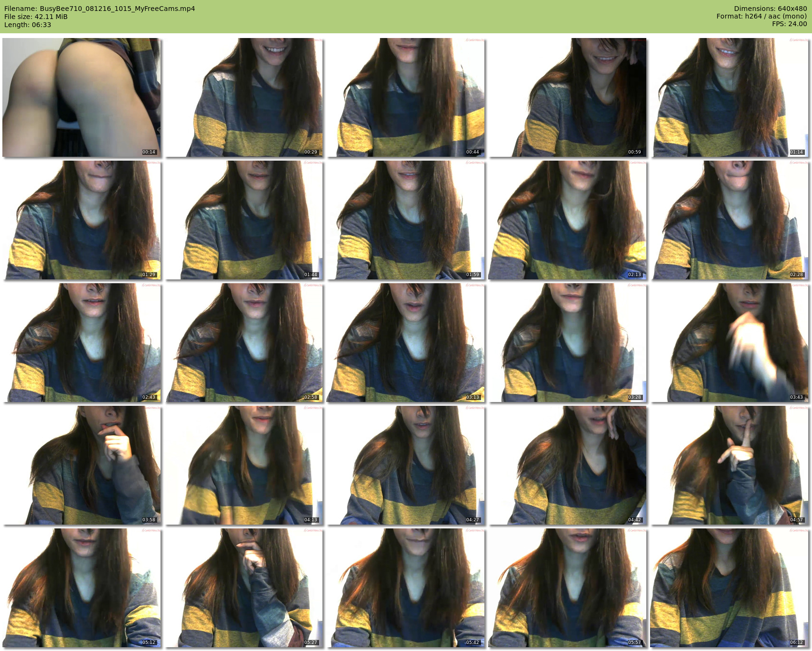This screenshot has width=812, height=651.
Task: Select the Length 06:33 text
Action: point(28,25)
